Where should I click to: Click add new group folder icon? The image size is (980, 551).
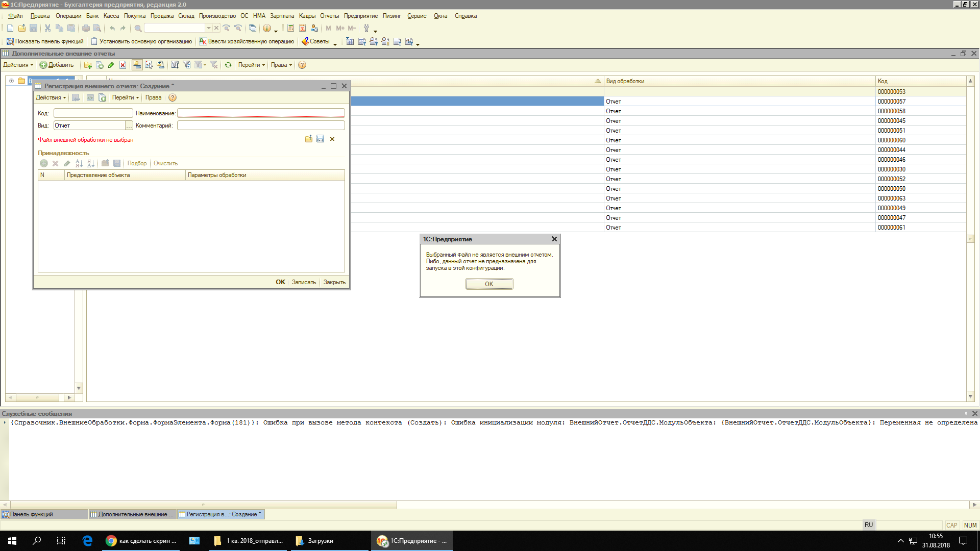pos(88,65)
